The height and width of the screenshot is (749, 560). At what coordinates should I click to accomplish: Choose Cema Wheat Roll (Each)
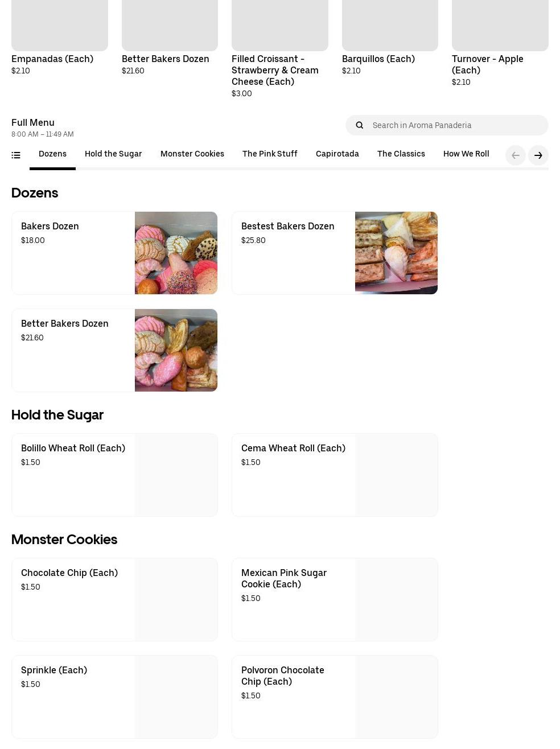pyautogui.click(x=335, y=475)
